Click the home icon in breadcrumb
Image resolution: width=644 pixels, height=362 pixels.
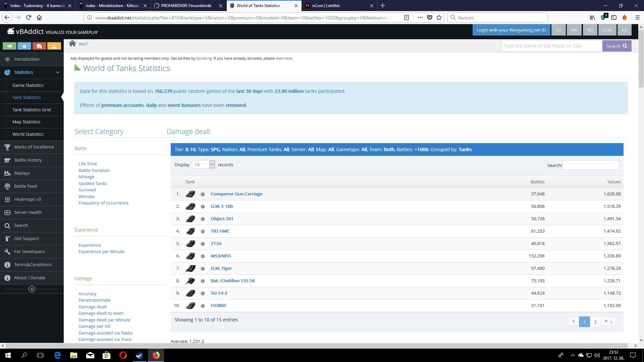72,44
